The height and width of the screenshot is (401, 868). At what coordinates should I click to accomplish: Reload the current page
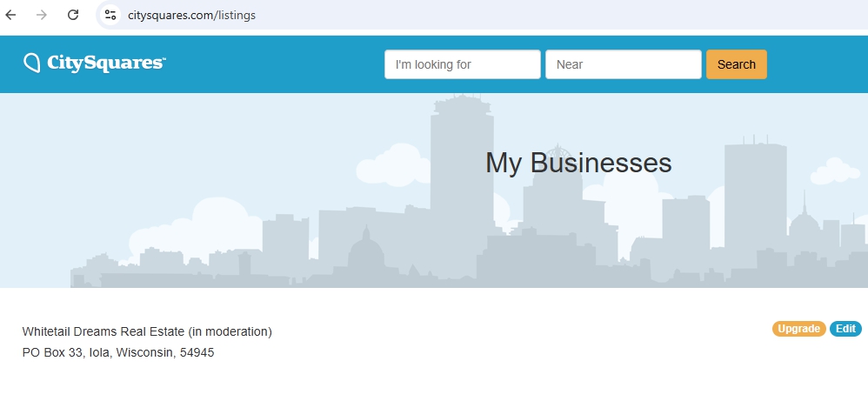73,15
